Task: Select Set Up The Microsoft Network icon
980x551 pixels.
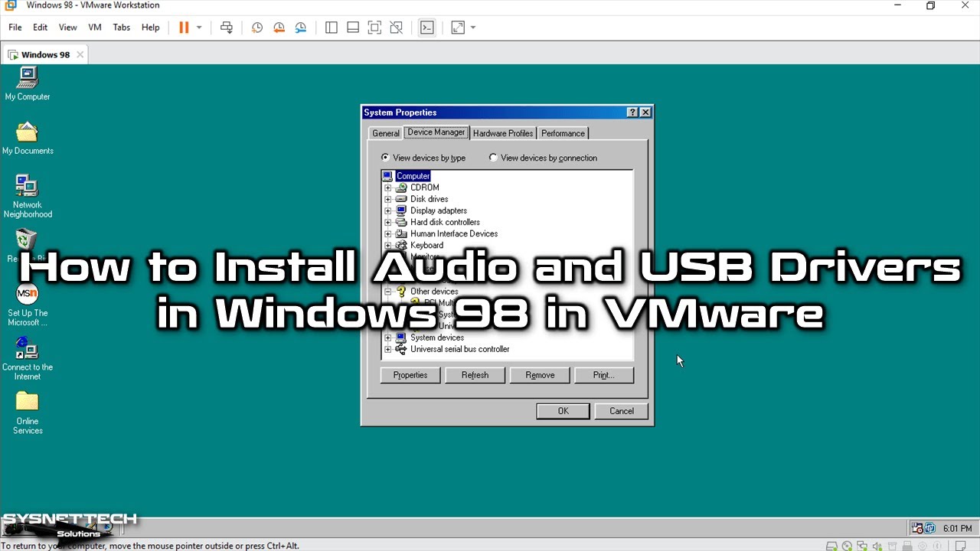Action: pos(28,305)
